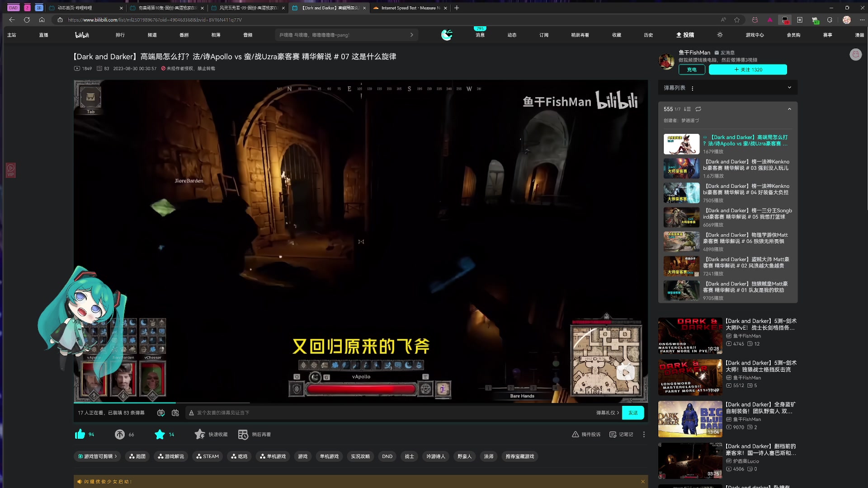Viewport: 868px width, 488px height.
Task: Click the 投稿 upload button
Action: point(685,35)
